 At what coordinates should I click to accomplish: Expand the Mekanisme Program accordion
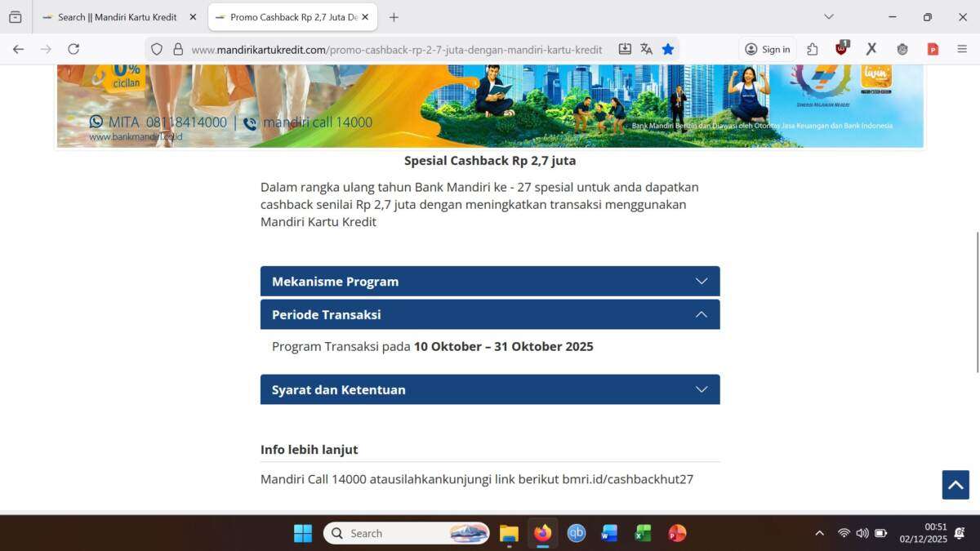pyautogui.click(x=490, y=282)
